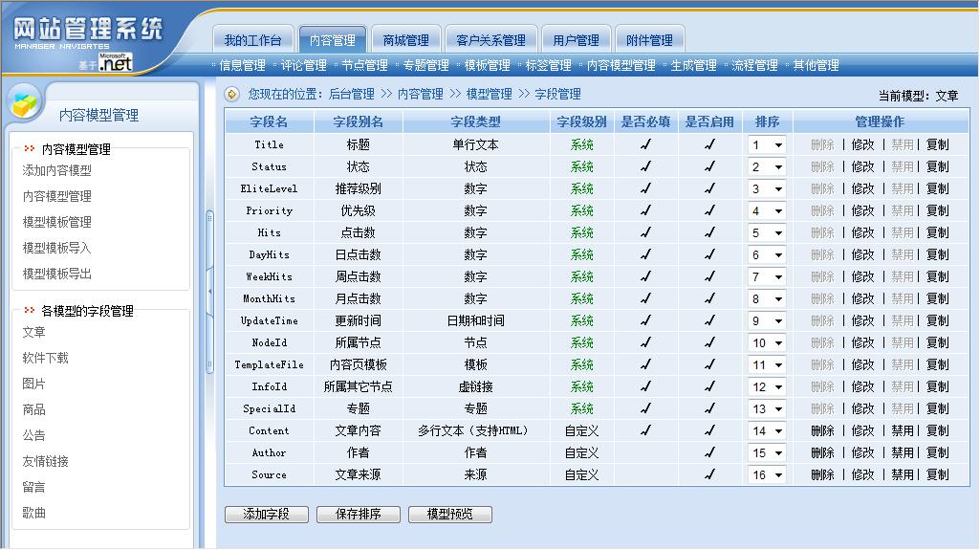Click the 是否启用 checkmark for Source field
Image resolution: width=980 pixels, height=550 pixels.
(709, 474)
